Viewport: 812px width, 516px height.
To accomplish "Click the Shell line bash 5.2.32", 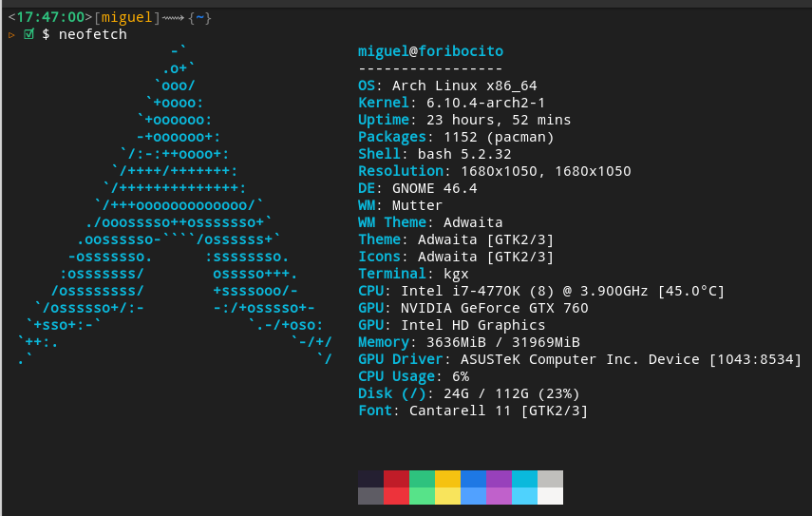I will (x=434, y=154).
